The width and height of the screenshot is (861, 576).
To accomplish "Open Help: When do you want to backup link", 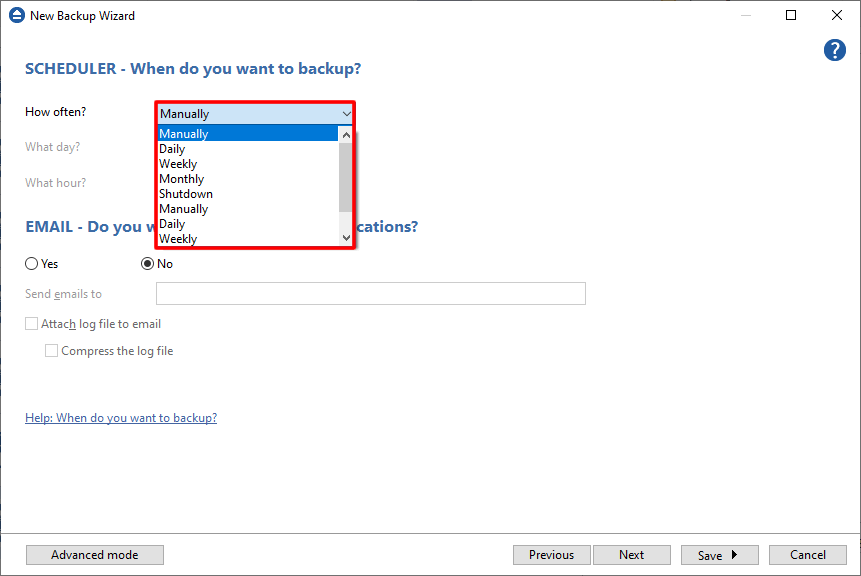I will [x=121, y=418].
